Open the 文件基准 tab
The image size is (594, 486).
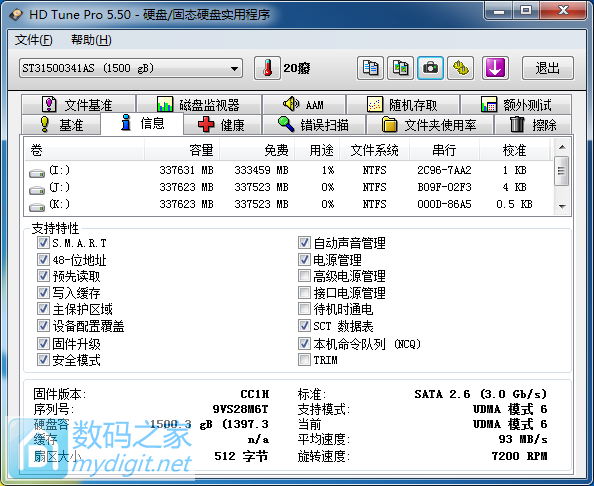click(x=78, y=105)
